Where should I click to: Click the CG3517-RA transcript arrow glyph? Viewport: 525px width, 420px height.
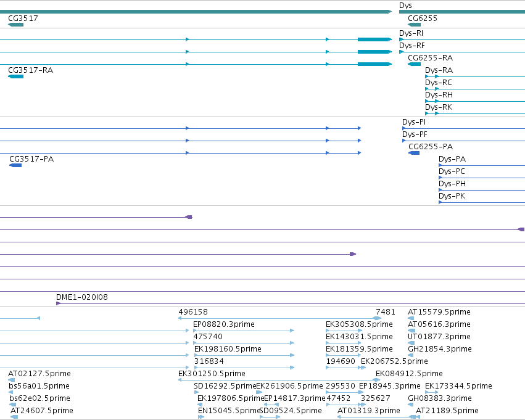[16, 76]
